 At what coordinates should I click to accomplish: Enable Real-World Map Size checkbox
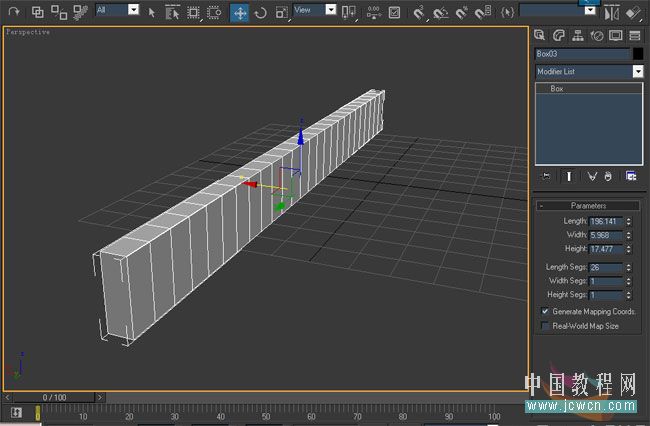[x=545, y=326]
